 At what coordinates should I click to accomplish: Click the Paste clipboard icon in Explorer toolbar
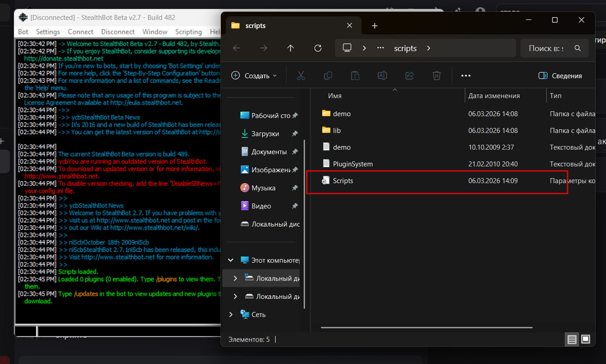(x=355, y=76)
